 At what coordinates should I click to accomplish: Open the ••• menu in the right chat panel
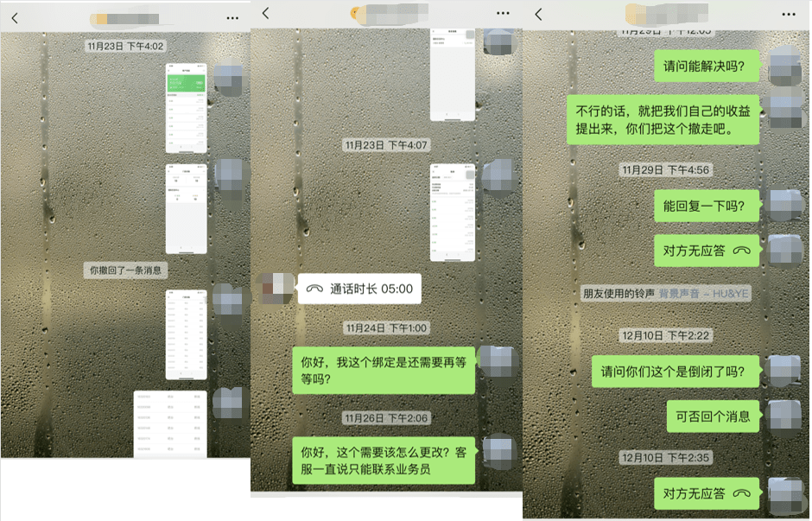[x=788, y=14]
